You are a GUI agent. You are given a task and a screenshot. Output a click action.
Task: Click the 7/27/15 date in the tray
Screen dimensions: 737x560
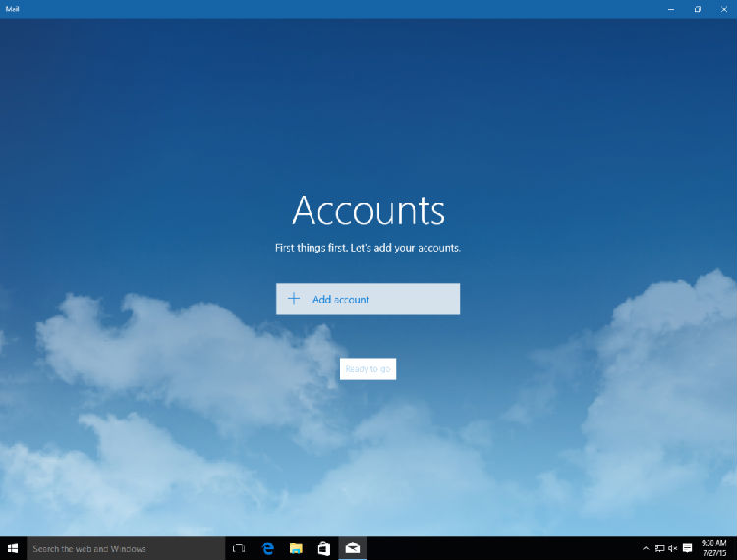(x=713, y=553)
